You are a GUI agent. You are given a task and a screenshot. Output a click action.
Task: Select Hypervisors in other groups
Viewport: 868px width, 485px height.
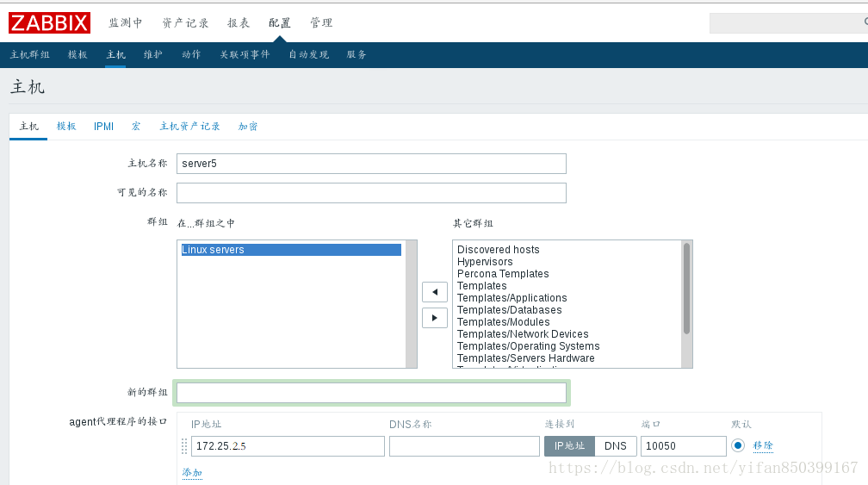click(485, 262)
